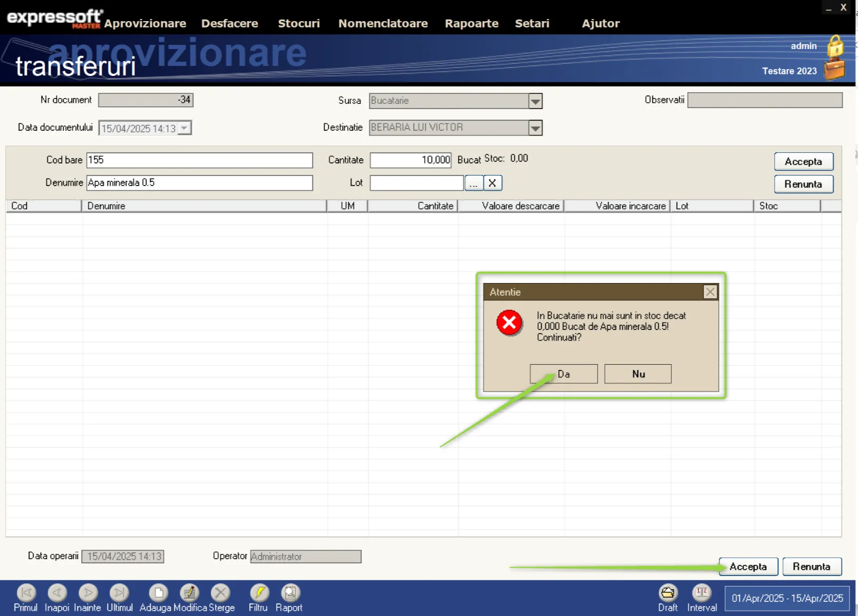Click the Ultimul last record icon
858x616 pixels.
(x=119, y=593)
